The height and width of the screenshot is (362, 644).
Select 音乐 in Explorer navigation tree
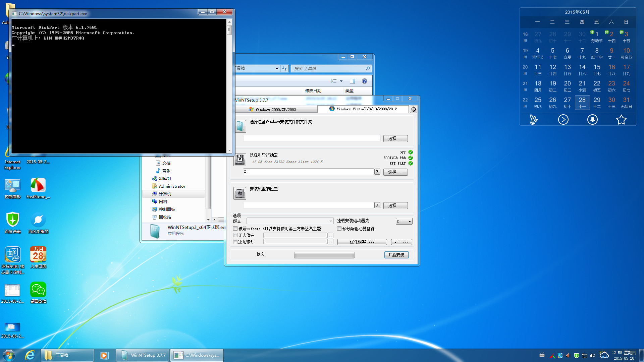(x=166, y=171)
